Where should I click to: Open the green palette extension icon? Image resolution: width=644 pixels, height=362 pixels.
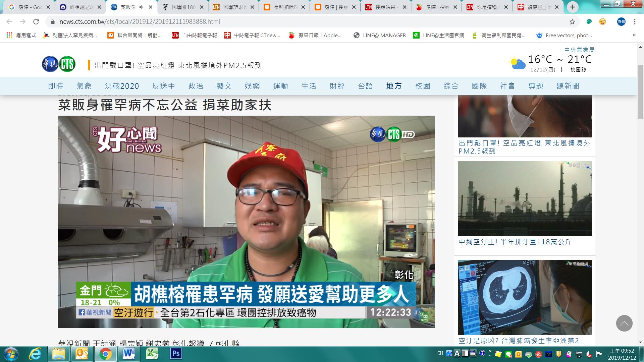589,22
